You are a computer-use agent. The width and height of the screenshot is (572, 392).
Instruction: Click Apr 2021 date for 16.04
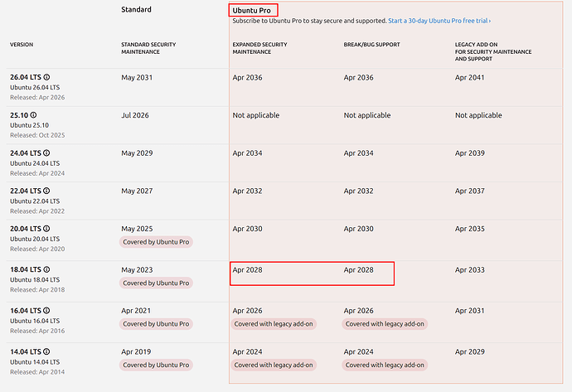tap(136, 311)
